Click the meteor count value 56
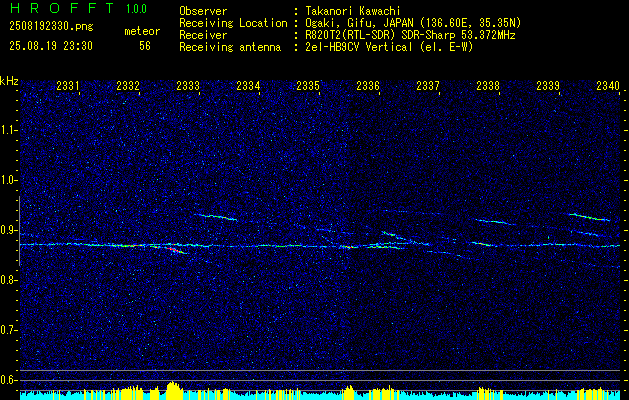Image resolution: width=629 pixels, height=400 pixels. click(145, 46)
